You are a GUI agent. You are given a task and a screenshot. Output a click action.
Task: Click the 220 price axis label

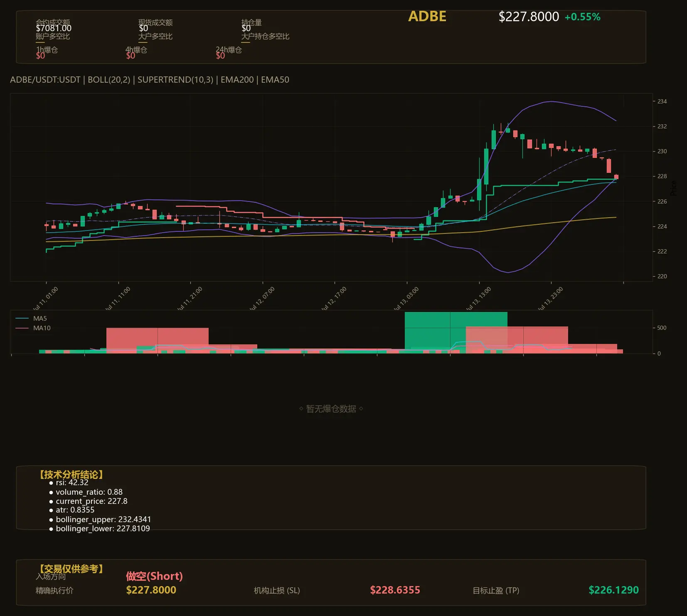click(662, 276)
